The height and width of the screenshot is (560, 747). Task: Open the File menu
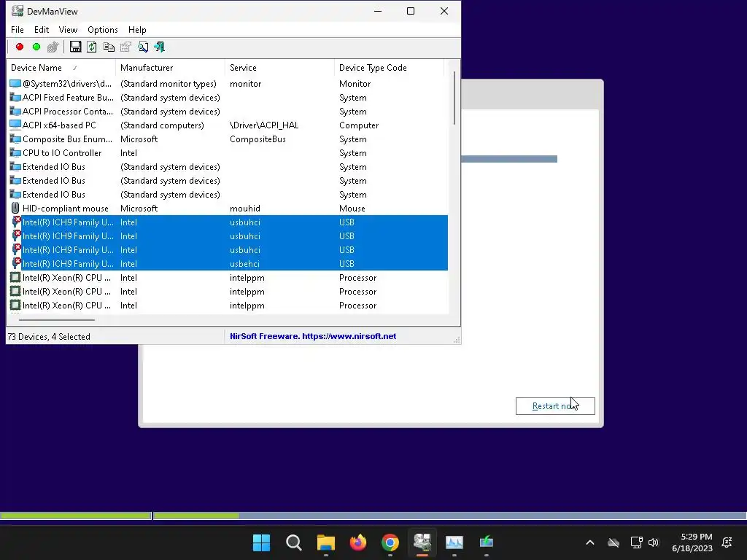(x=18, y=29)
